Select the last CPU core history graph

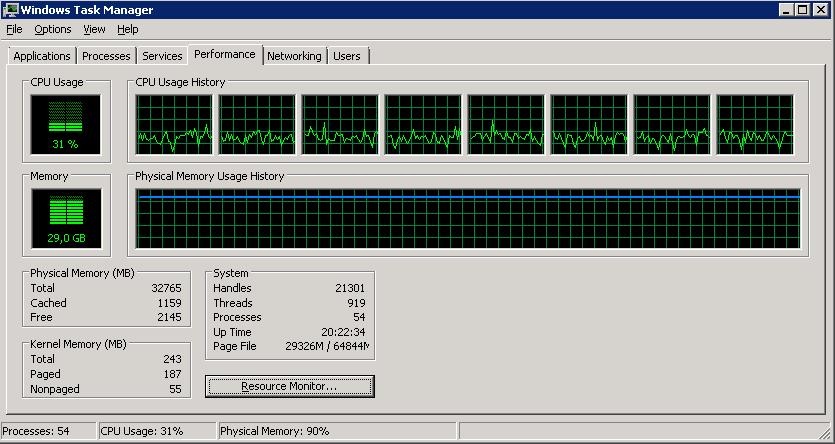coord(755,125)
